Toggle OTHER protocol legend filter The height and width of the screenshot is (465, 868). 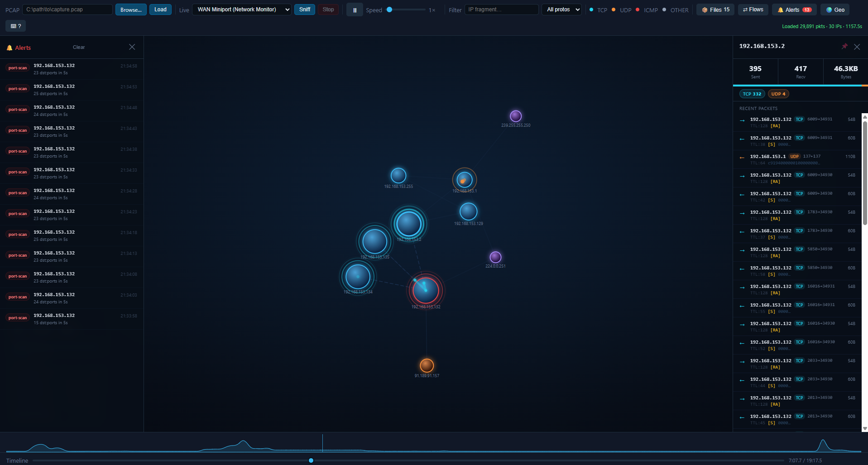675,10
